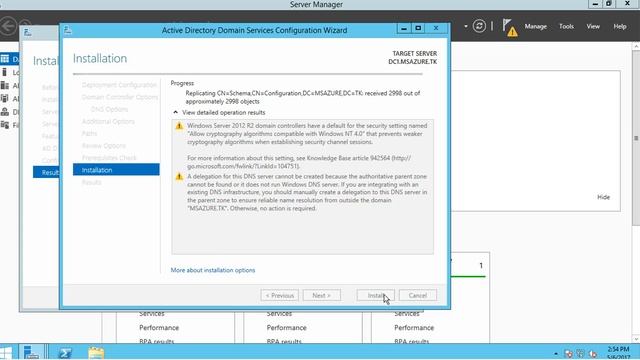Screen dimensions: 640x360
Task: Select the wizard's greyed-out Results step
Action: click(91, 182)
